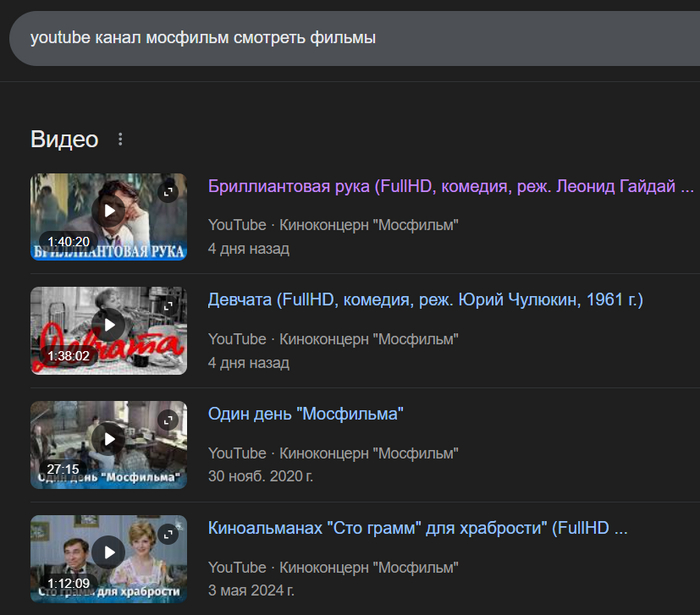Click the date text 30 нояб. 2020 г.
The width and height of the screenshot is (700, 615).
point(260,476)
